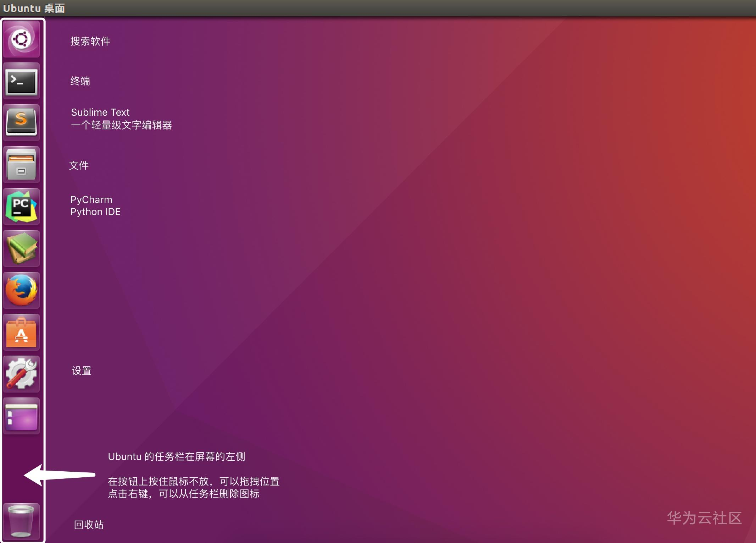Image resolution: width=756 pixels, height=543 pixels.
Task: Open the Files cabinet launcher icon
Action: (21, 165)
